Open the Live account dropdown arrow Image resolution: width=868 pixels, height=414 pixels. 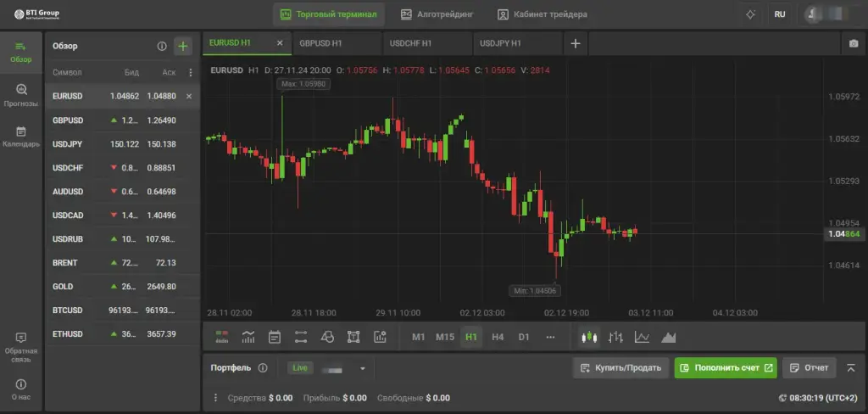[x=363, y=368]
